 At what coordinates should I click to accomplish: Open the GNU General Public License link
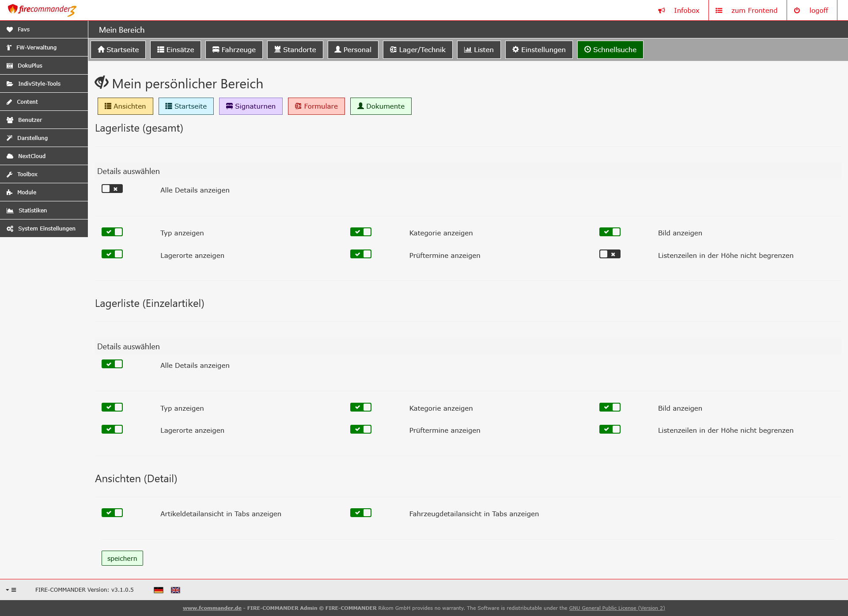click(x=617, y=608)
